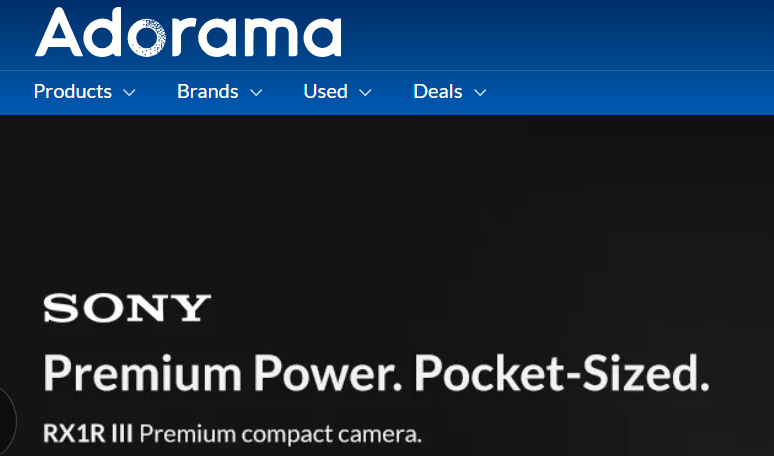Click the 'Pocket-Sized.' headline word
The width and height of the screenshot is (774, 456).
[562, 373]
